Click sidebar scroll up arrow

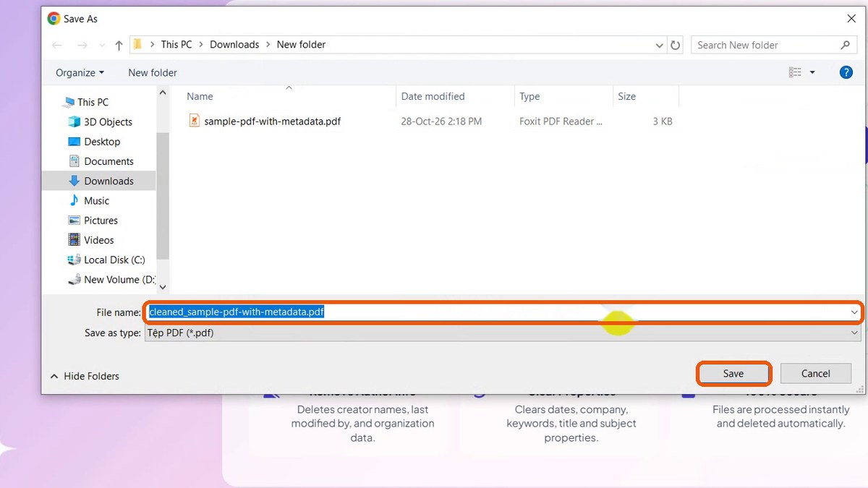point(163,93)
